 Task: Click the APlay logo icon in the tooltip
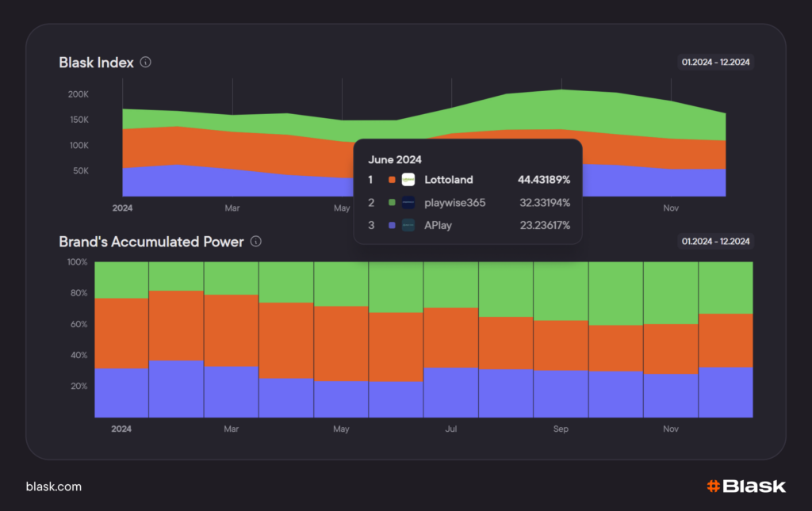point(408,225)
